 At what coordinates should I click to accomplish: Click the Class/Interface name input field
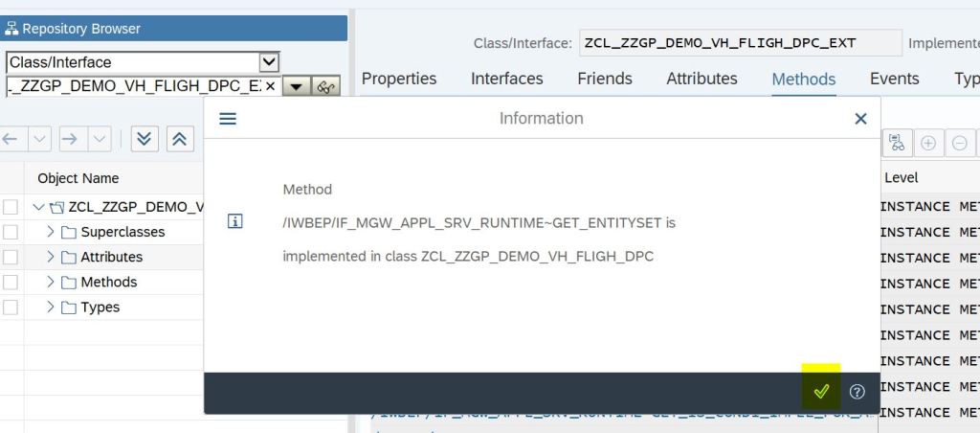tap(738, 43)
